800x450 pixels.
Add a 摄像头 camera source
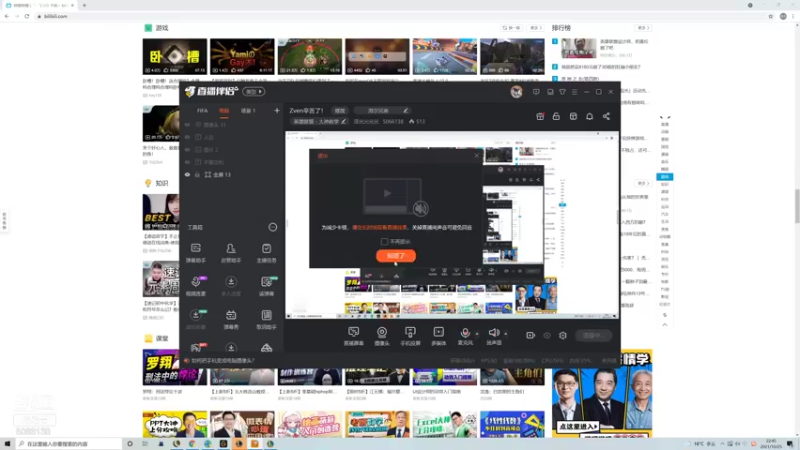(382, 336)
